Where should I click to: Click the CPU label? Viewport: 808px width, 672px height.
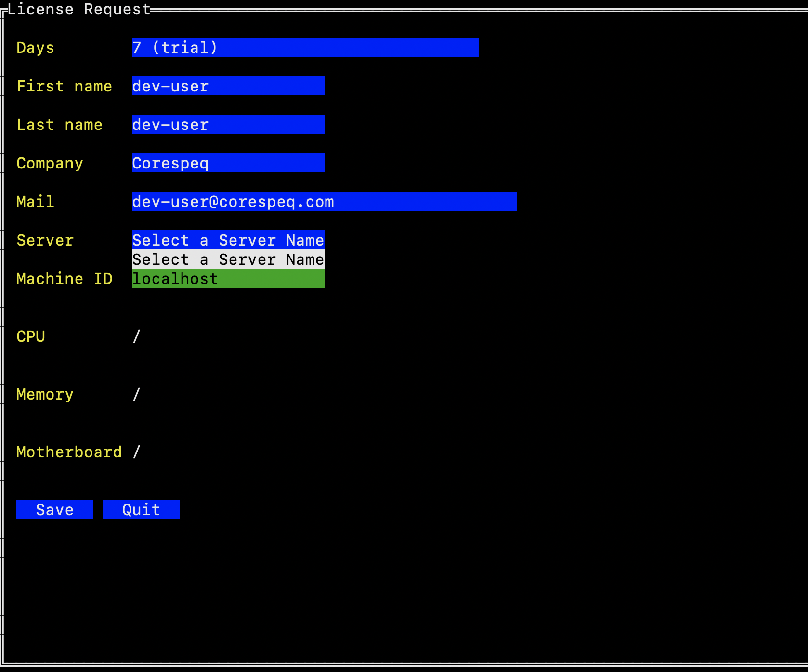[31, 336]
